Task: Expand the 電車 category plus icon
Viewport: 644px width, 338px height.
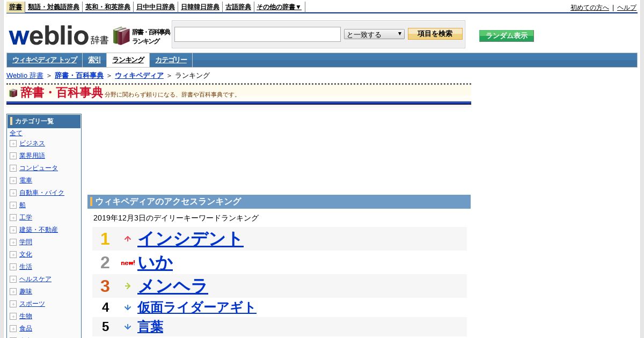Action: point(13,181)
